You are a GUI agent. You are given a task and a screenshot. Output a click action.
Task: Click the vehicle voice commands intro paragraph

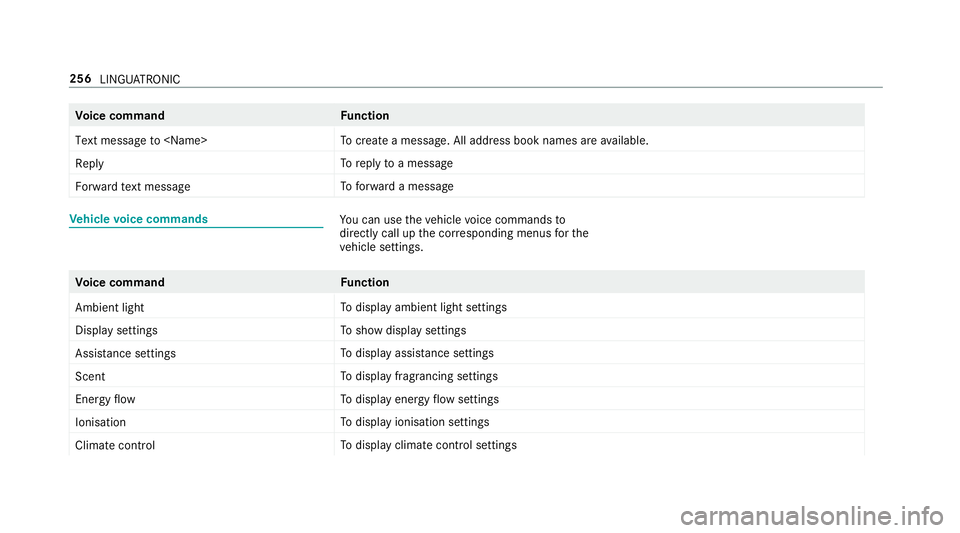464,233
